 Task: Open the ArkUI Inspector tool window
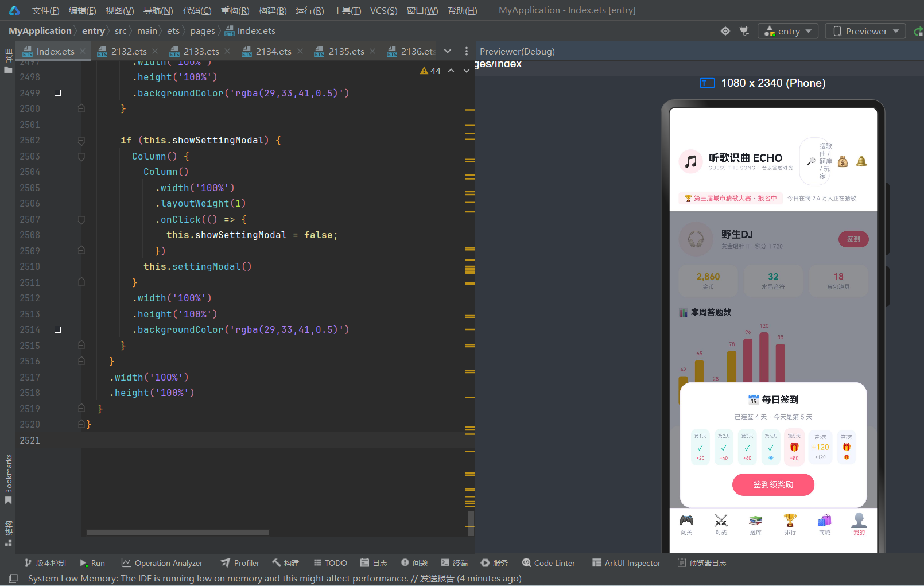point(626,563)
